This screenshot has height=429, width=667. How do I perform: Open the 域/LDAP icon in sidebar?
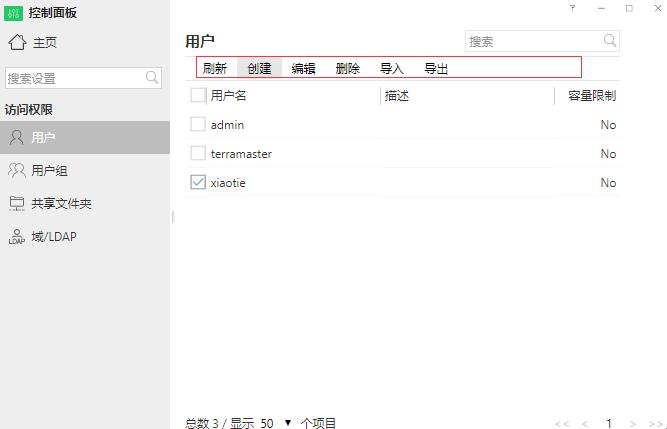click(17, 237)
